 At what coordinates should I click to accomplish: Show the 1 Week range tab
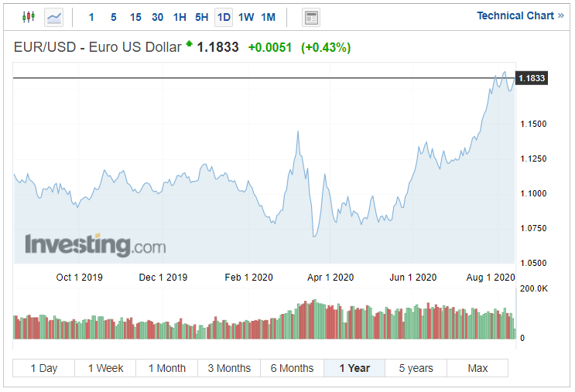(105, 368)
